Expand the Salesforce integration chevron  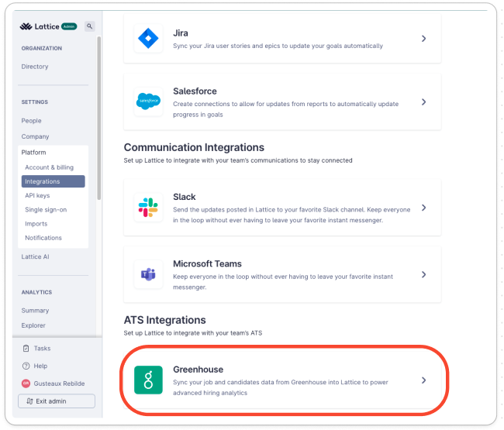[423, 101]
